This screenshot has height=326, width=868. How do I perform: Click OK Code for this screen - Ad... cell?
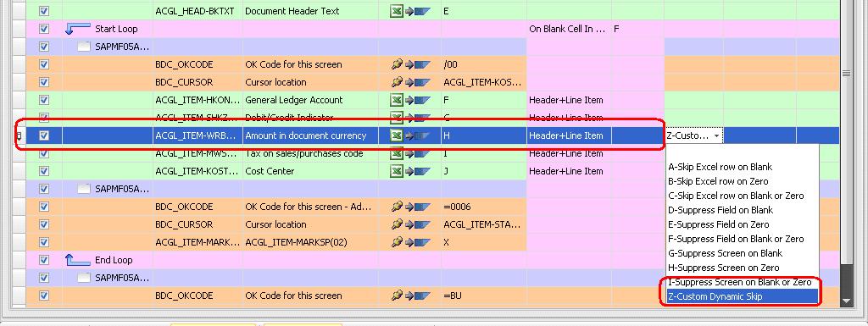point(310,207)
